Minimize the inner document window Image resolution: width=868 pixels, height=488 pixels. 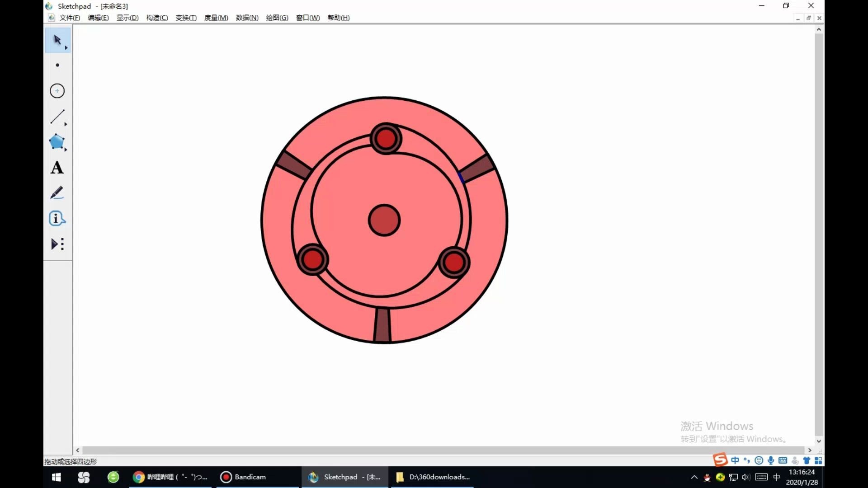tap(798, 18)
